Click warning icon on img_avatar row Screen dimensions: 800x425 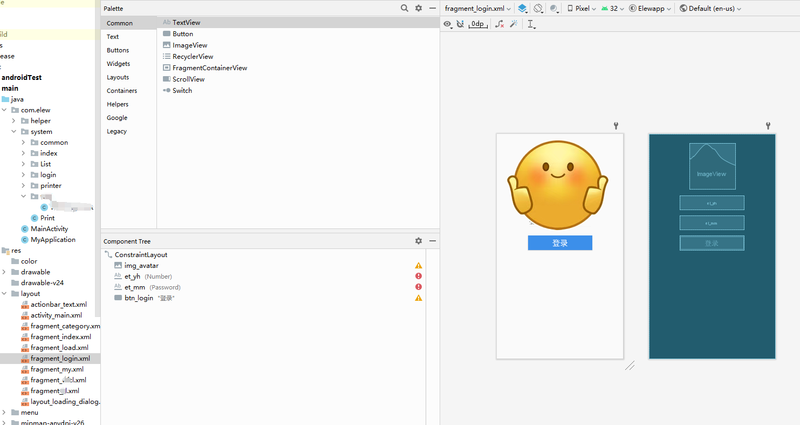pos(418,265)
